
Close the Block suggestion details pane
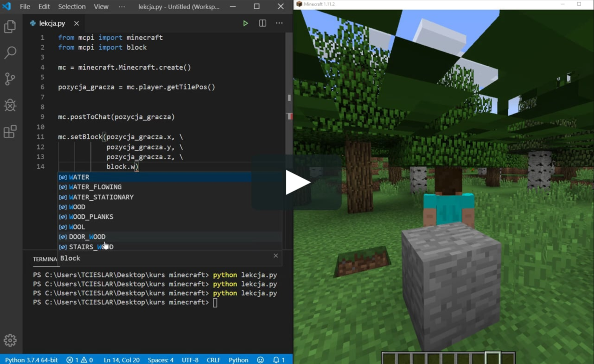[276, 256]
